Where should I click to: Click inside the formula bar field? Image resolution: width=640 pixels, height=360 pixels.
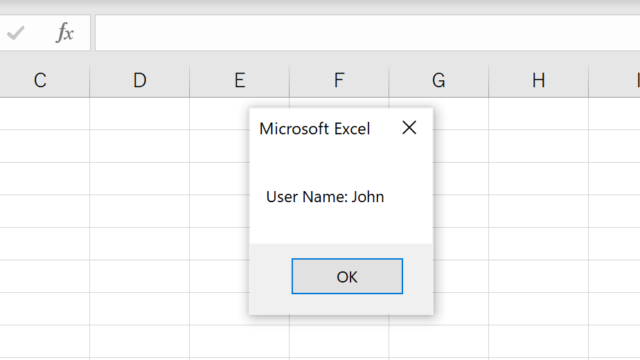click(367, 33)
